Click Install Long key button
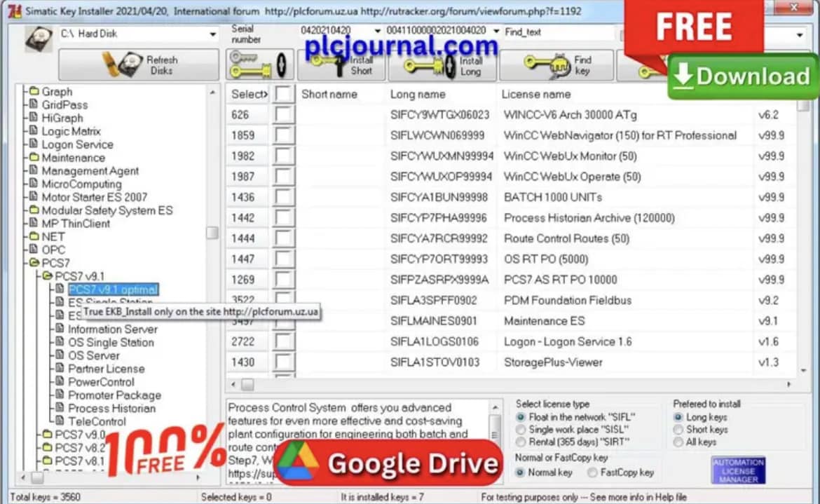This screenshot has height=504, width=820. (443, 66)
